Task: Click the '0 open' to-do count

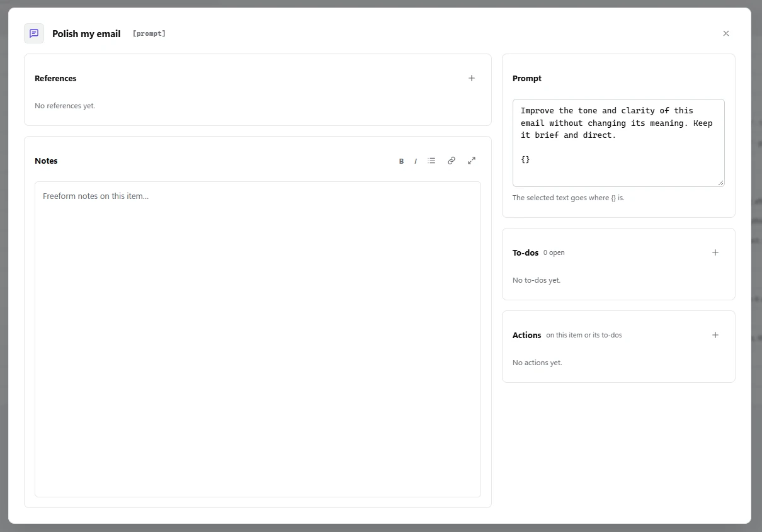Action: (554, 253)
